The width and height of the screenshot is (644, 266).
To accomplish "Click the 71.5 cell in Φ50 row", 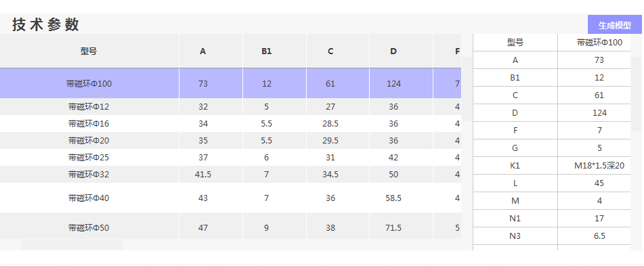I will click(x=393, y=227).
